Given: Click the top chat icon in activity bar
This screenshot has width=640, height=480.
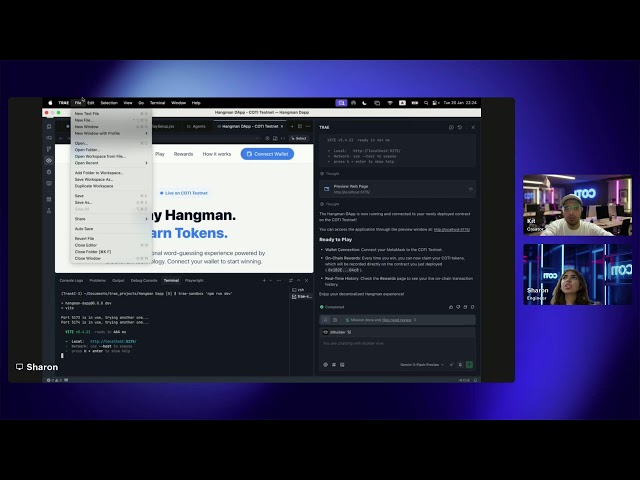Looking at the screenshot, I should click(49, 127).
